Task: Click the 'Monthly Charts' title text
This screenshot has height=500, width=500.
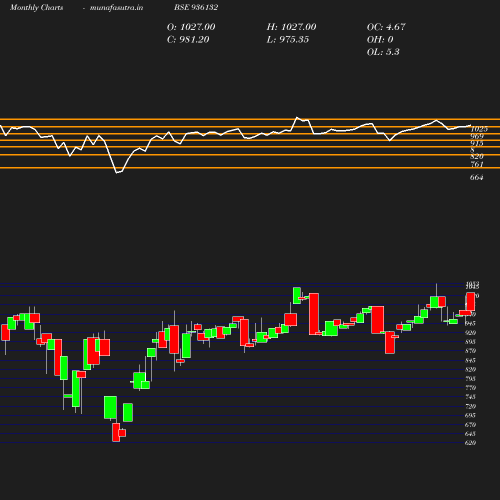Action: (x=36, y=7)
